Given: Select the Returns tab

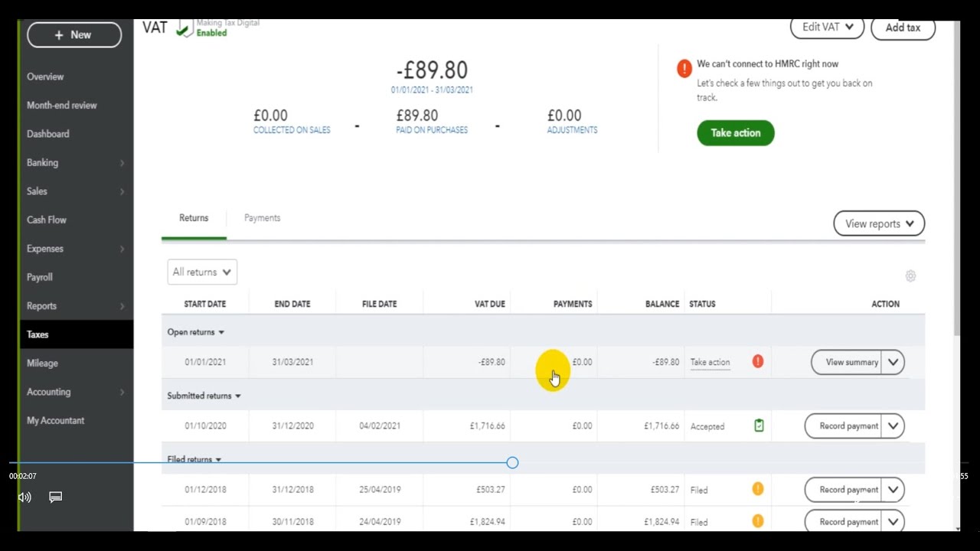Looking at the screenshot, I should coord(194,218).
